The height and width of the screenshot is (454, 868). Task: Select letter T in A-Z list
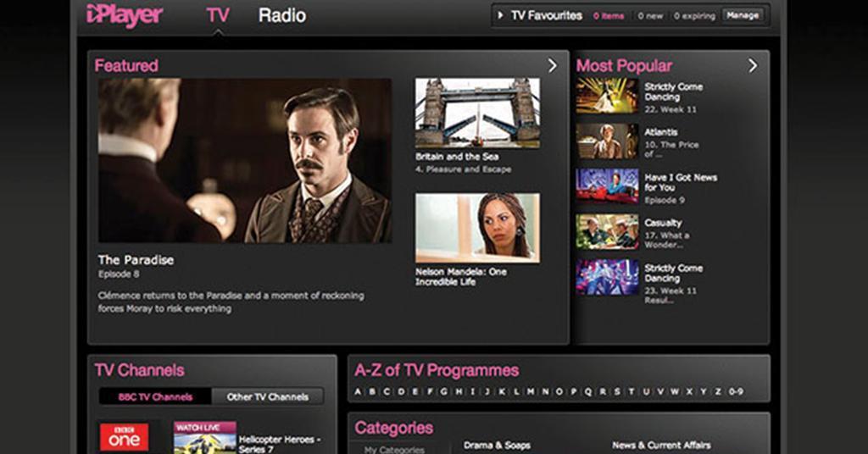tap(631, 391)
